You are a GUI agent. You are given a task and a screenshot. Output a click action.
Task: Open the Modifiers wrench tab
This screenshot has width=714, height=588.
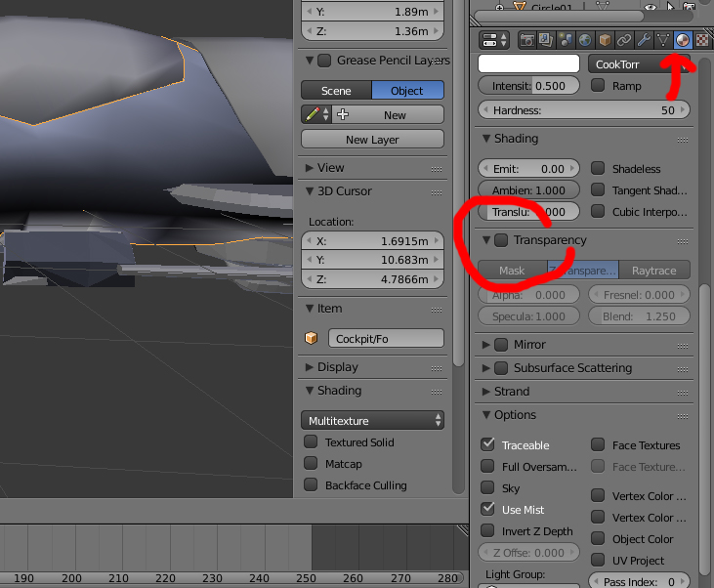pos(644,40)
